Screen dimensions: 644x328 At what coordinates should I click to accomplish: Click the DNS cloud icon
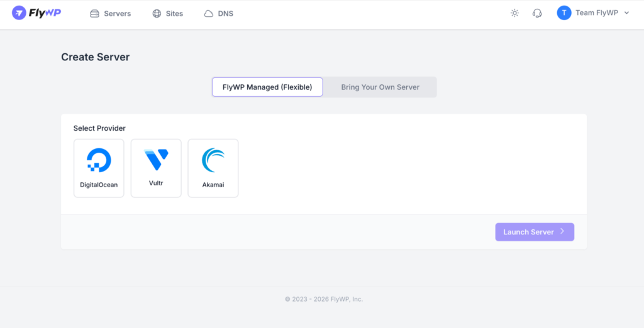coord(209,13)
